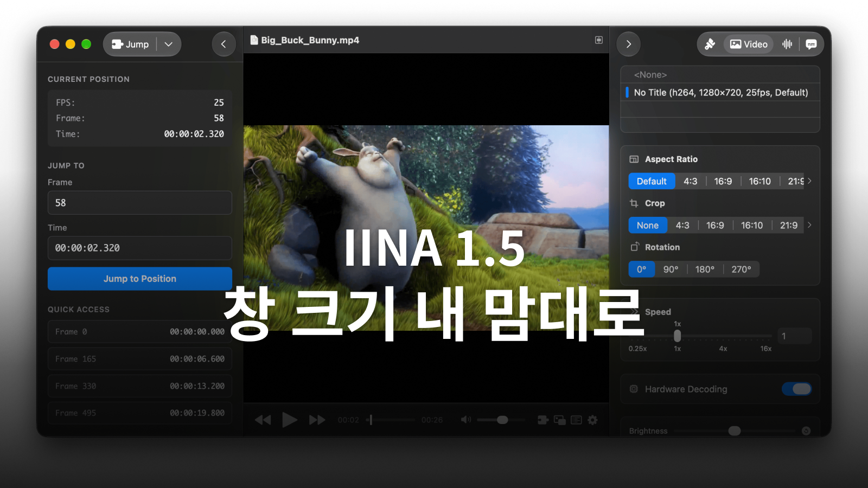Toggle Hardware Decoding switch
The width and height of the screenshot is (868, 488).
pos(797,389)
